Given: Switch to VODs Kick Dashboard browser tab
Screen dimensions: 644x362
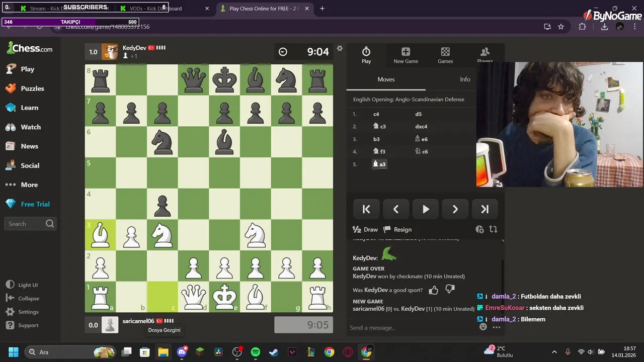Looking at the screenshot, I should (x=164, y=9).
